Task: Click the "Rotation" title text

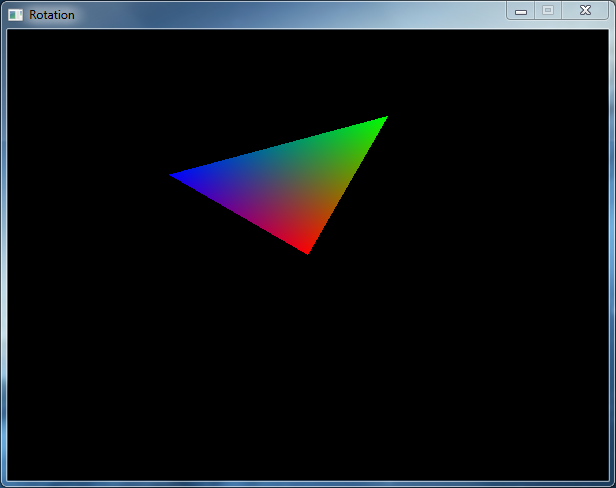Action: (x=51, y=15)
